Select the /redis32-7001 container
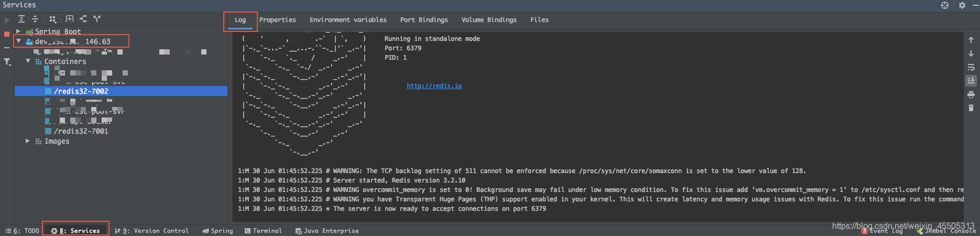Image resolution: width=980 pixels, height=236 pixels. 81,131
